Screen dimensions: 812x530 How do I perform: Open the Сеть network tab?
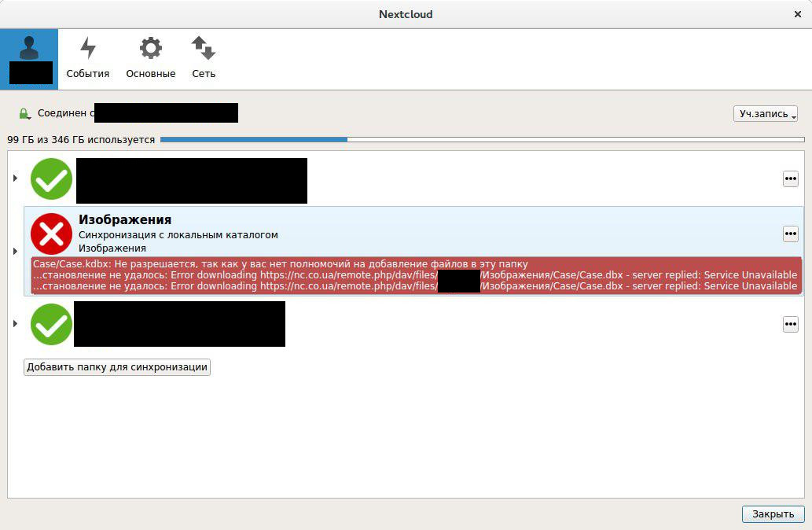coord(204,58)
